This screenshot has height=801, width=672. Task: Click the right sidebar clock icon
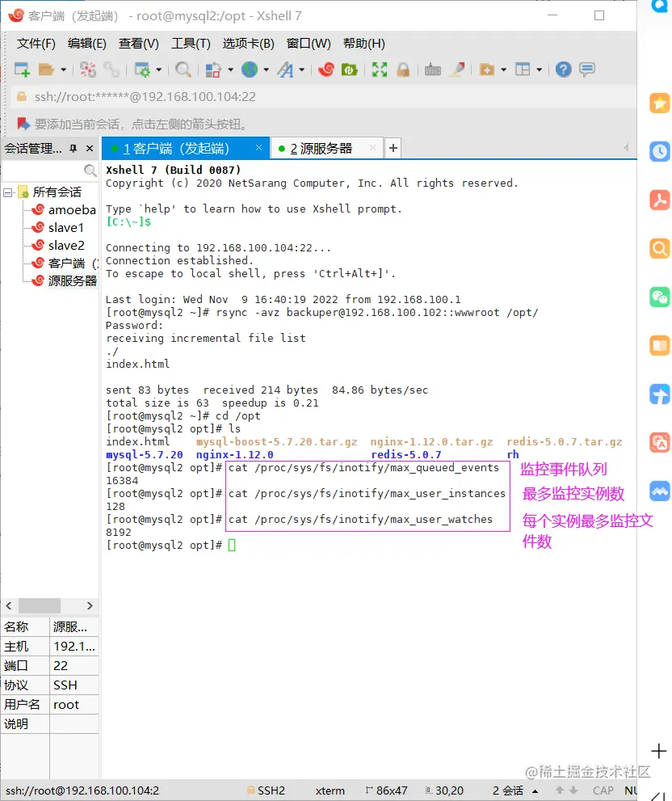pyautogui.click(x=659, y=152)
